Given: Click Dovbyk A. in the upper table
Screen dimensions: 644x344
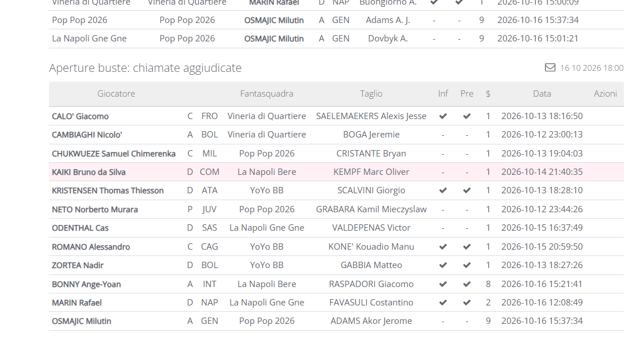Looking at the screenshot, I should pos(388,39).
